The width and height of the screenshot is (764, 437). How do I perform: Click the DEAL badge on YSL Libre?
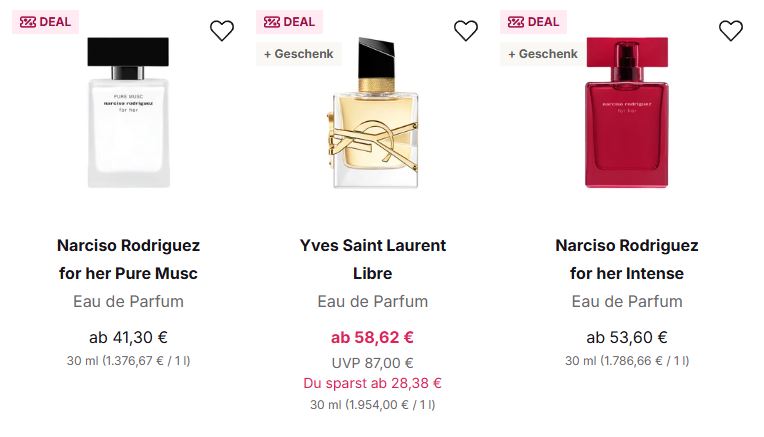pyautogui.click(x=290, y=22)
